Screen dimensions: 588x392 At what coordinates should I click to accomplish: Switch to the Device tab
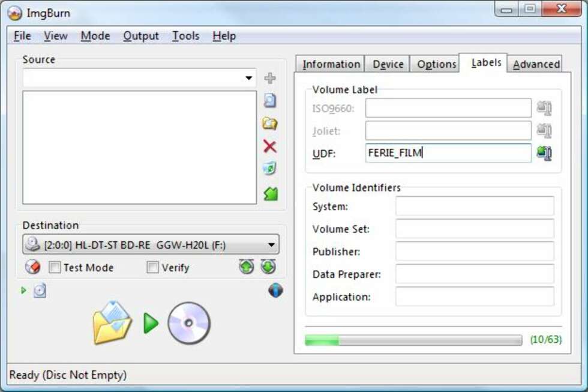tap(388, 64)
